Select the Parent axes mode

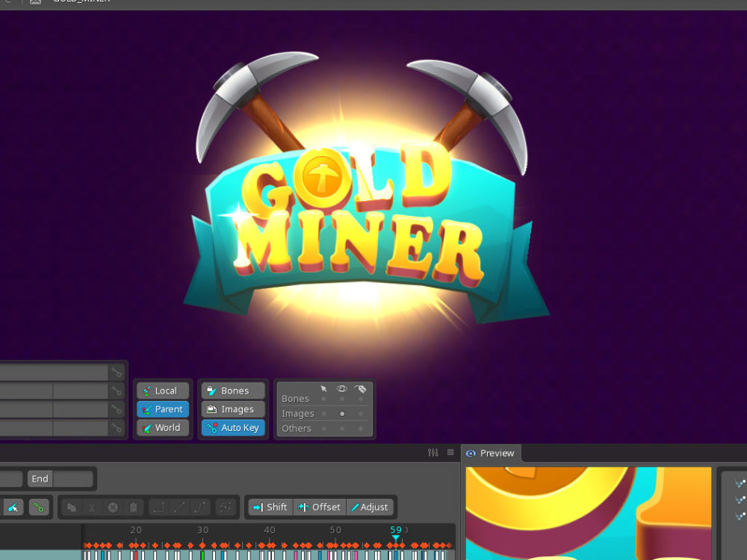pyautogui.click(x=163, y=409)
